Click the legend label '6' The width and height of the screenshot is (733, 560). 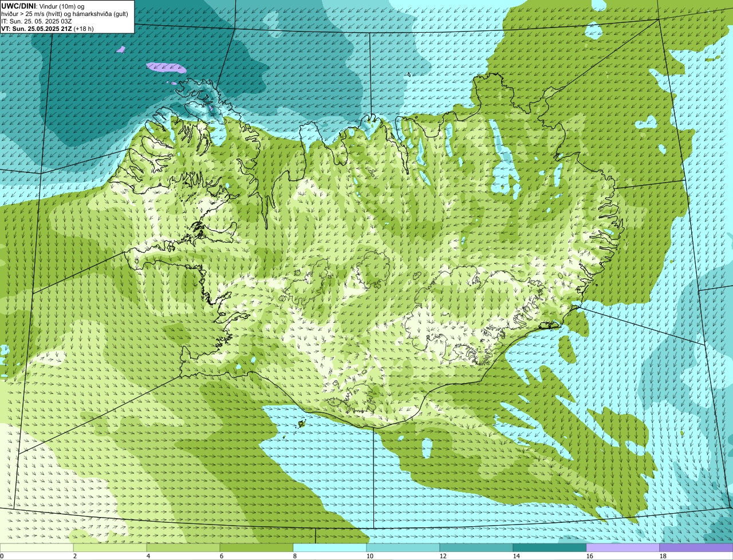222,556
